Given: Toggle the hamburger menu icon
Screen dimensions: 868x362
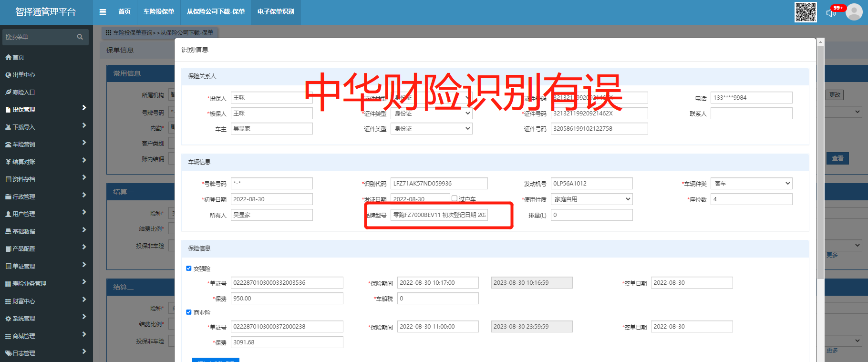Looking at the screenshot, I should (103, 12).
